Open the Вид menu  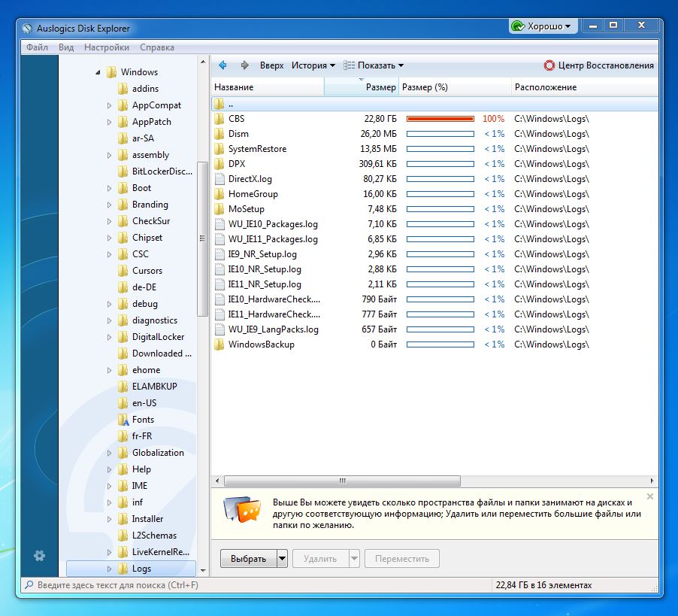(x=66, y=47)
